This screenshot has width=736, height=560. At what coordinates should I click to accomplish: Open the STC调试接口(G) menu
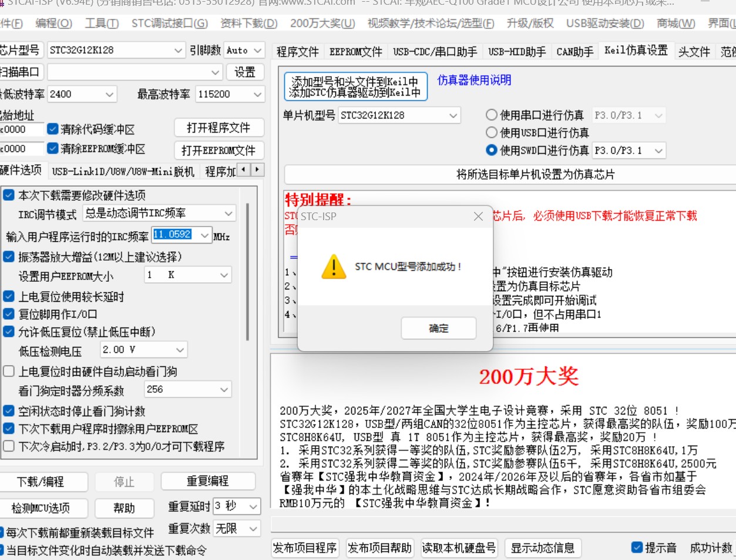[169, 23]
